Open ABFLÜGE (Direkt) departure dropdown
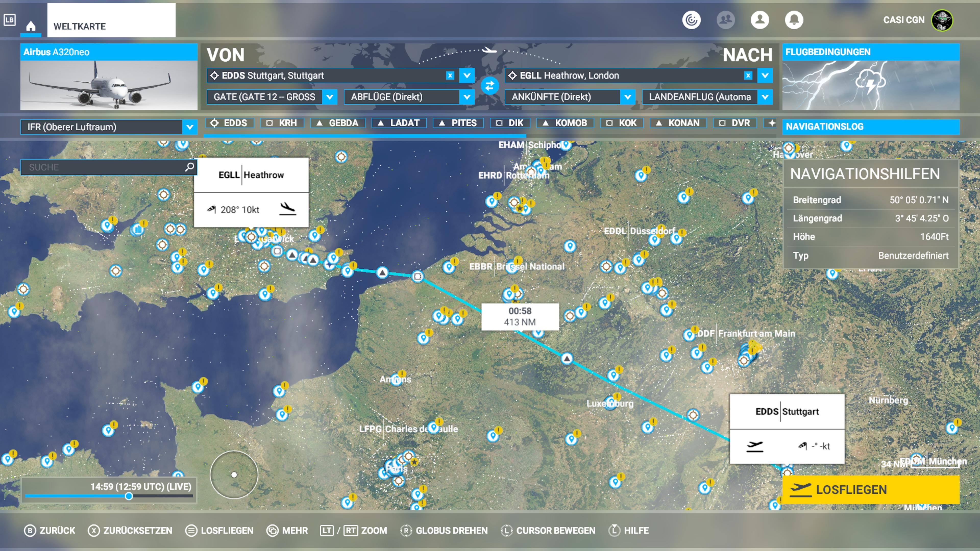 click(x=467, y=97)
